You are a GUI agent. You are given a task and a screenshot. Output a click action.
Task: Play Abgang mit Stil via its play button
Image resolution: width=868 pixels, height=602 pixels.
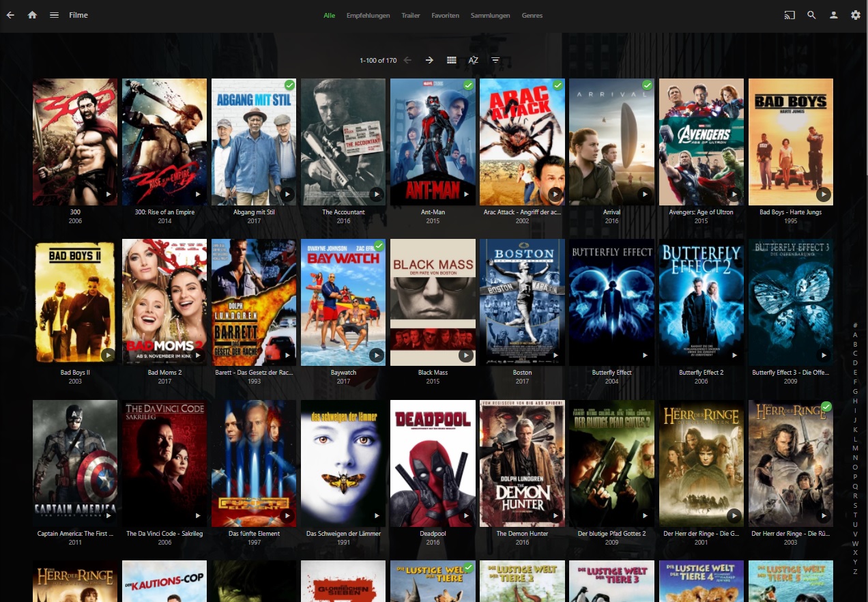pyautogui.click(x=287, y=195)
